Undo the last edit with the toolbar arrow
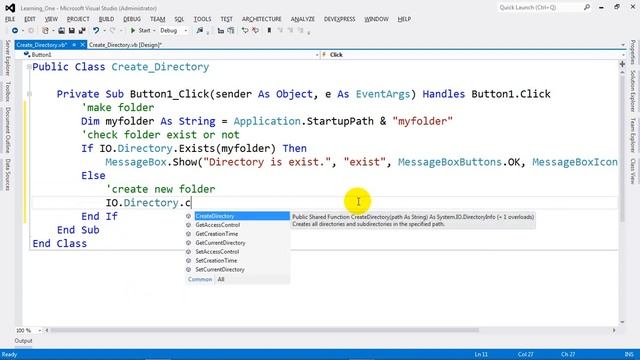The width and height of the screenshot is (640, 360). click(x=96, y=31)
